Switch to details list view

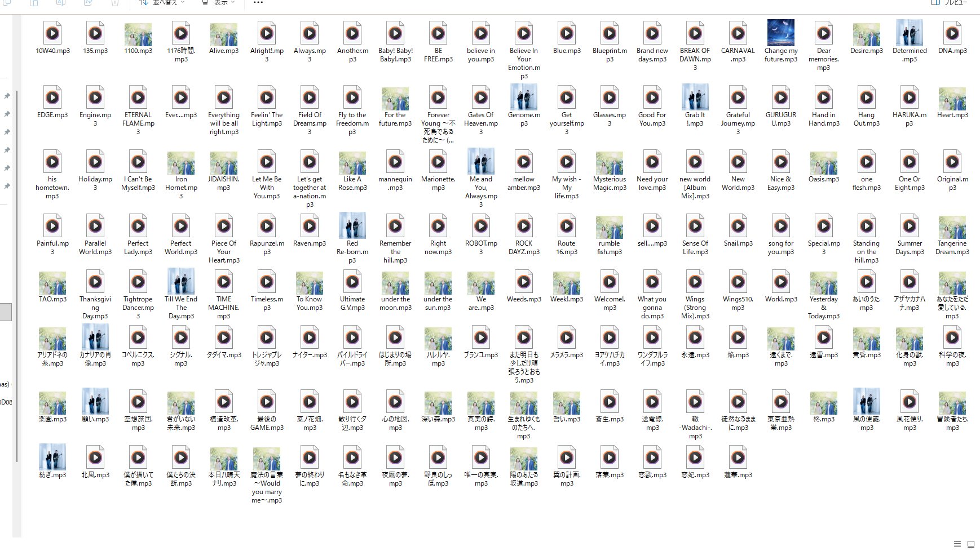pos(957,544)
